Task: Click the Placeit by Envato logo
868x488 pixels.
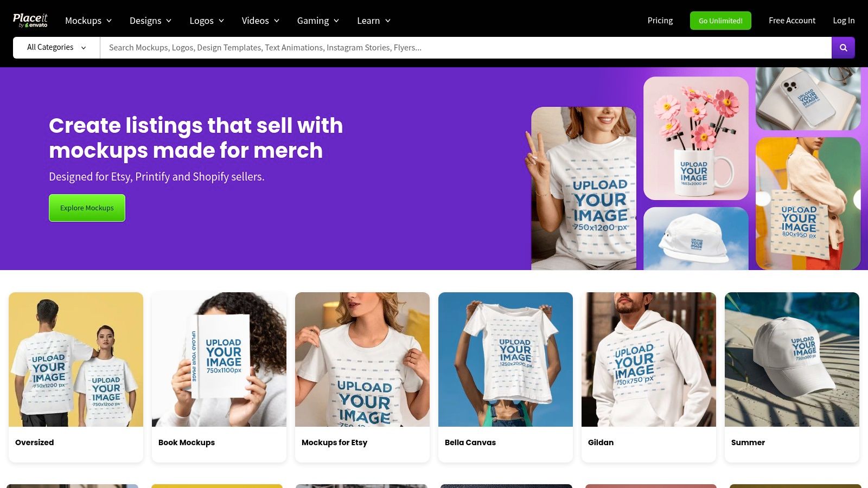Action: [x=30, y=21]
